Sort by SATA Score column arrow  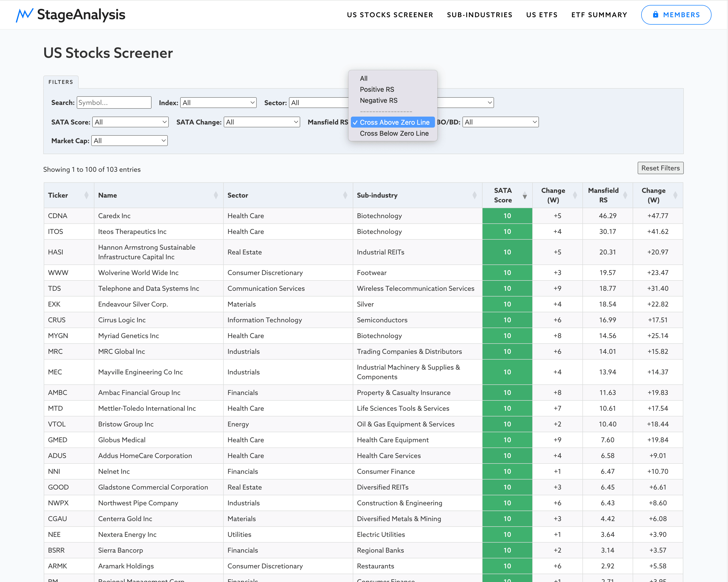525,196
